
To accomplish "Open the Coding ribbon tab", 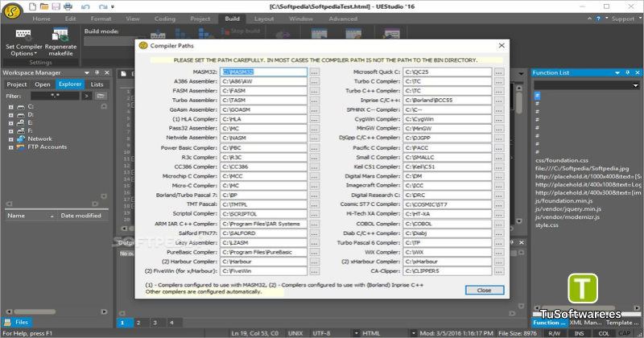I will [165, 19].
